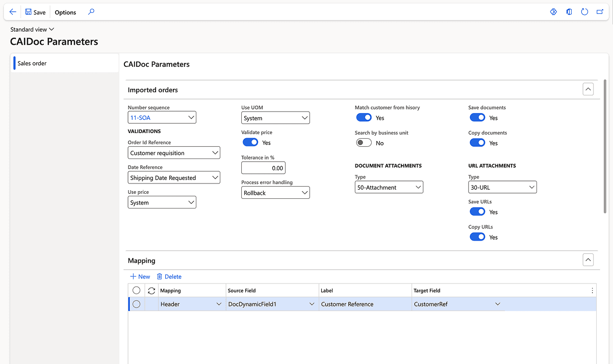Image resolution: width=613 pixels, height=364 pixels.
Task: Open the Options menu
Action: [x=65, y=12]
